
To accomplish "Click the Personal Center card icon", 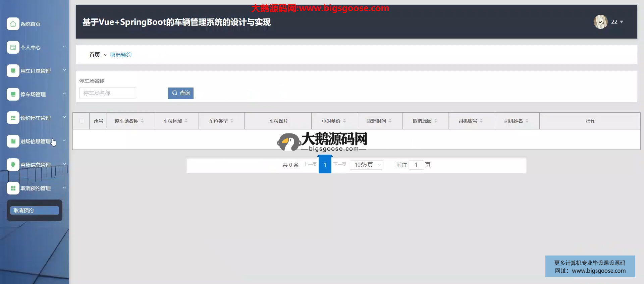I will point(13,47).
